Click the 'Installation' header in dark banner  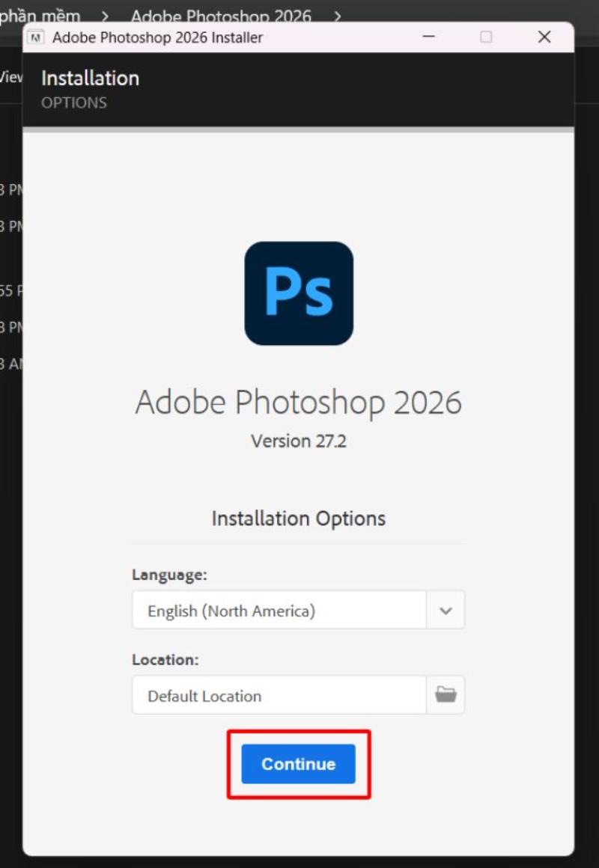[x=90, y=78]
